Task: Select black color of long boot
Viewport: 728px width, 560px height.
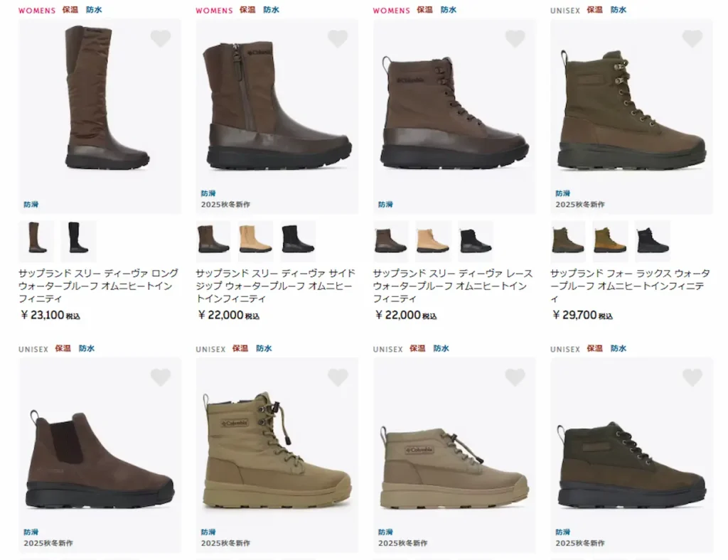Action: (78, 238)
